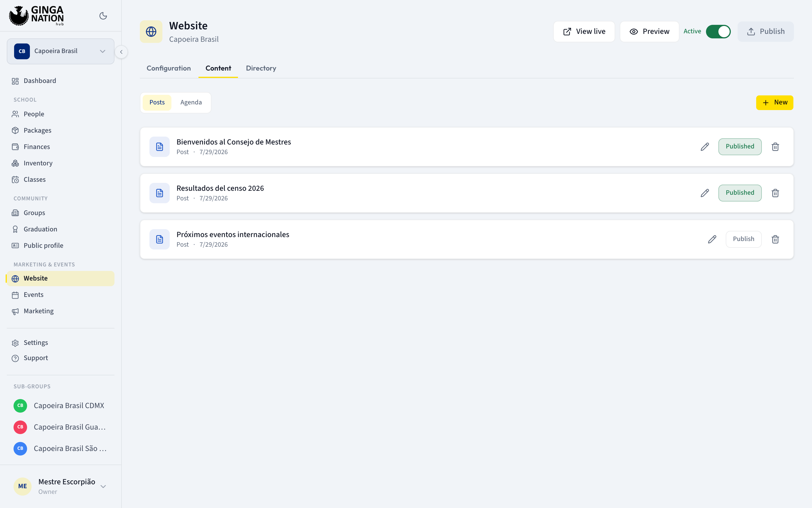Open the Mestre Escorpião user menu
812x508 pixels.
[x=60, y=486]
